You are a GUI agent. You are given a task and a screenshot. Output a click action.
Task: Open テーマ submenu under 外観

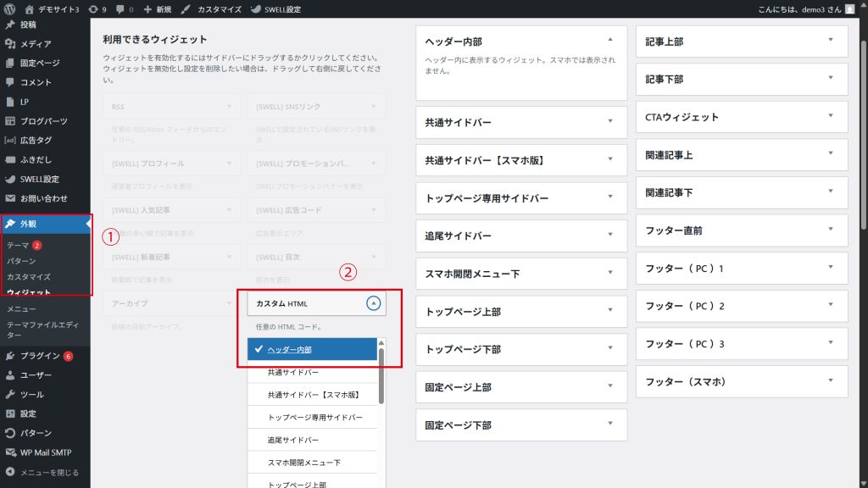pyautogui.click(x=18, y=245)
